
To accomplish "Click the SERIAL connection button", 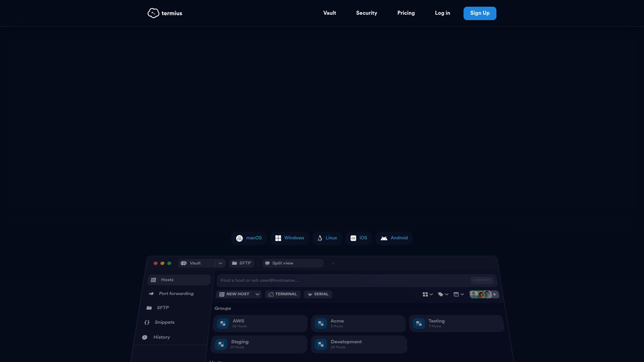I will pyautogui.click(x=318, y=294).
